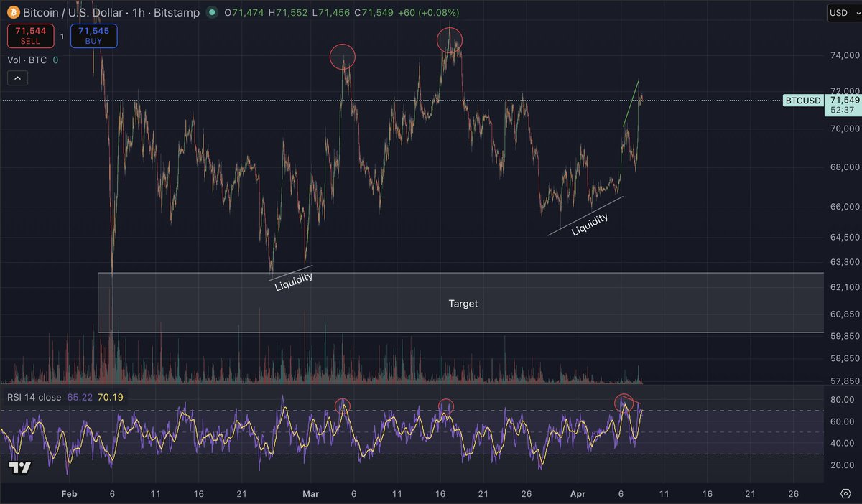The width and height of the screenshot is (862, 504).
Task: Click the red circle drawing marking the March top
Action: [x=343, y=57]
